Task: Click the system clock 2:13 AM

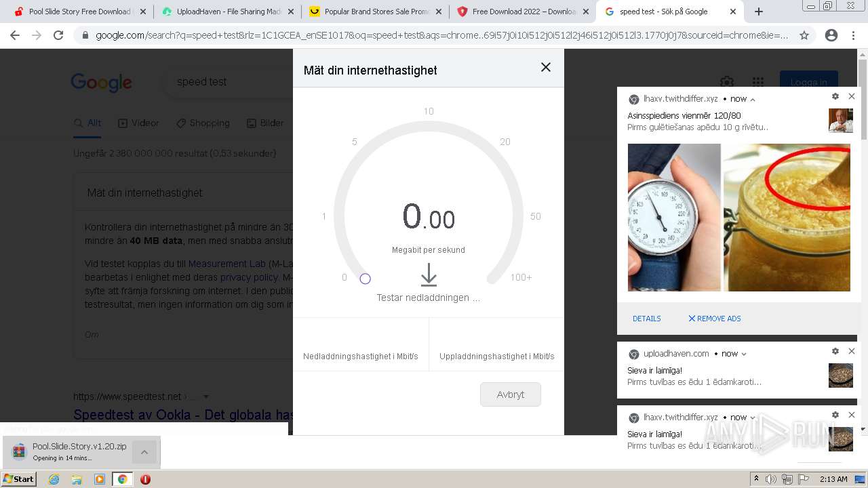Action: coord(833,479)
